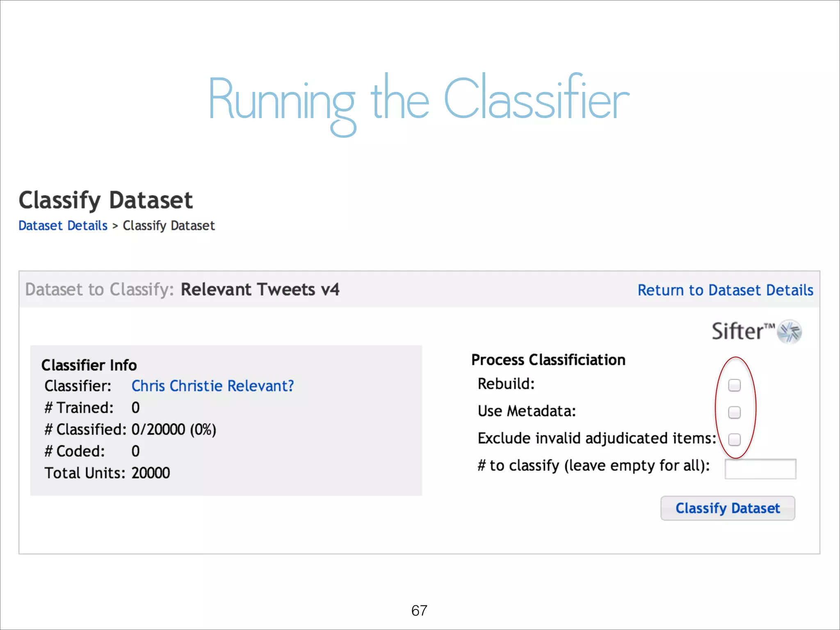Screen dimensions: 840x630
Task: Click the 'Use Metadata:' label text
Action: (527, 411)
